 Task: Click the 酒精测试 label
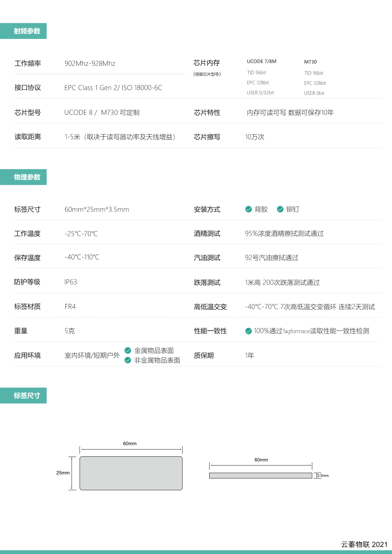(x=207, y=233)
